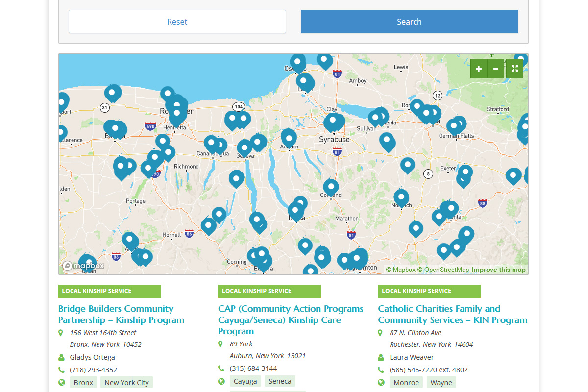Image resolution: width=588 pixels, height=392 pixels.
Task: Select the map marker at Norwich
Action: coord(401,198)
